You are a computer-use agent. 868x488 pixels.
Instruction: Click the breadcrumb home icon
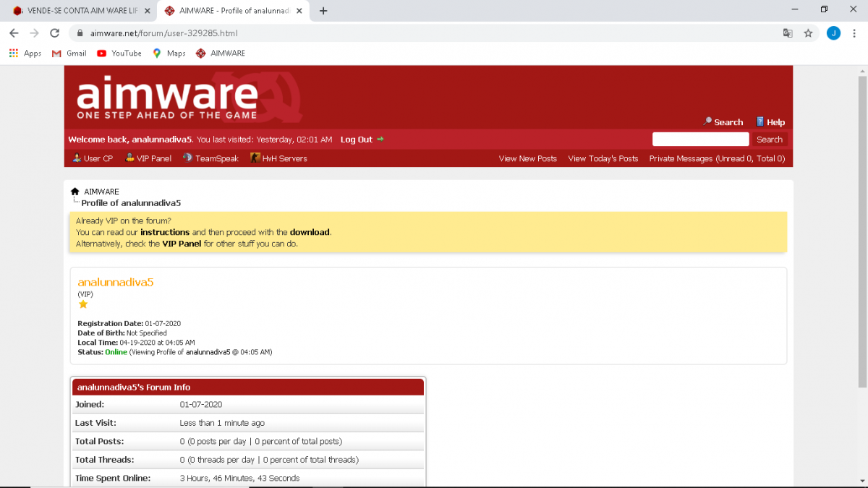pos(75,192)
